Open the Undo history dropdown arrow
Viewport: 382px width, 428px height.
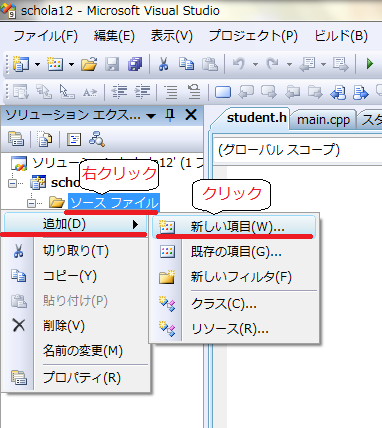click(x=255, y=64)
